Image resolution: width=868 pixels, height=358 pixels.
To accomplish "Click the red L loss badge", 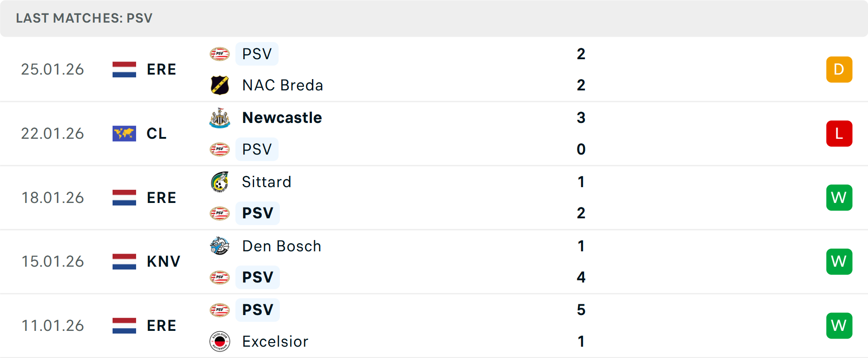I will [839, 134].
